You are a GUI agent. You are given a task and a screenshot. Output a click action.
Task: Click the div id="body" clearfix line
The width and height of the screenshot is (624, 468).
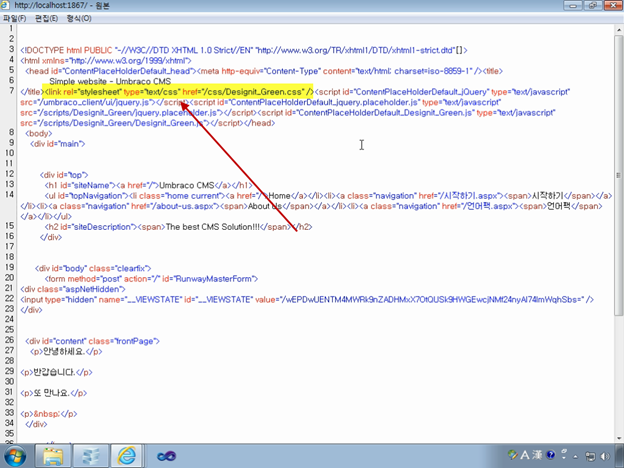click(93, 268)
